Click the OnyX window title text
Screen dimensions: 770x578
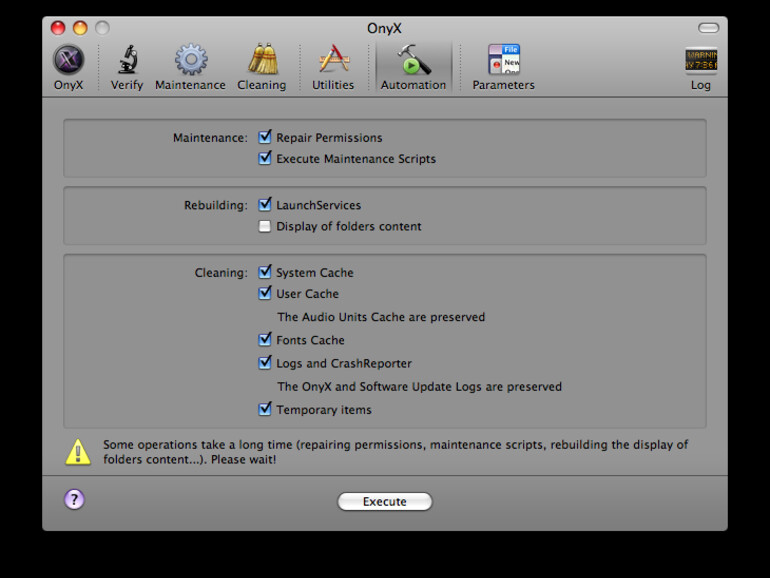(385, 28)
